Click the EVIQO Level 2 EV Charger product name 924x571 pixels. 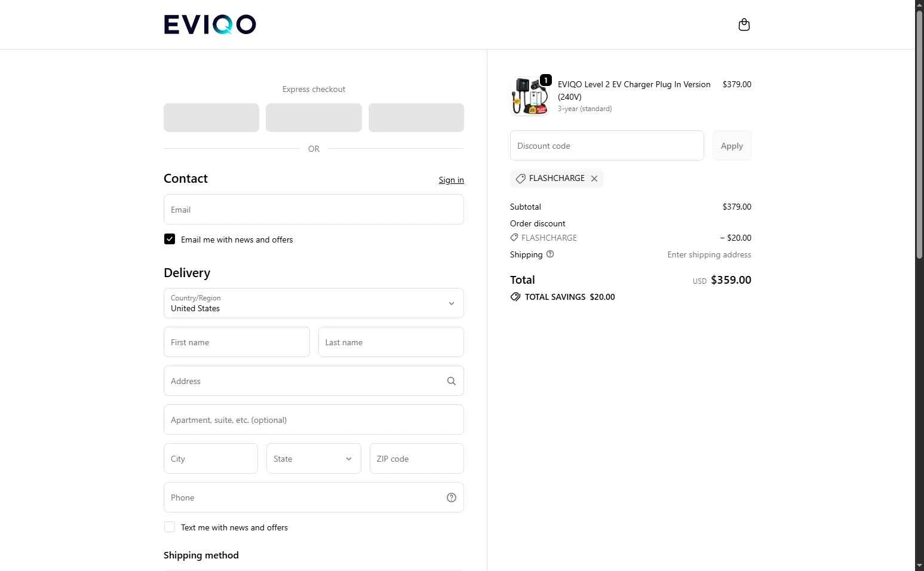pos(634,90)
